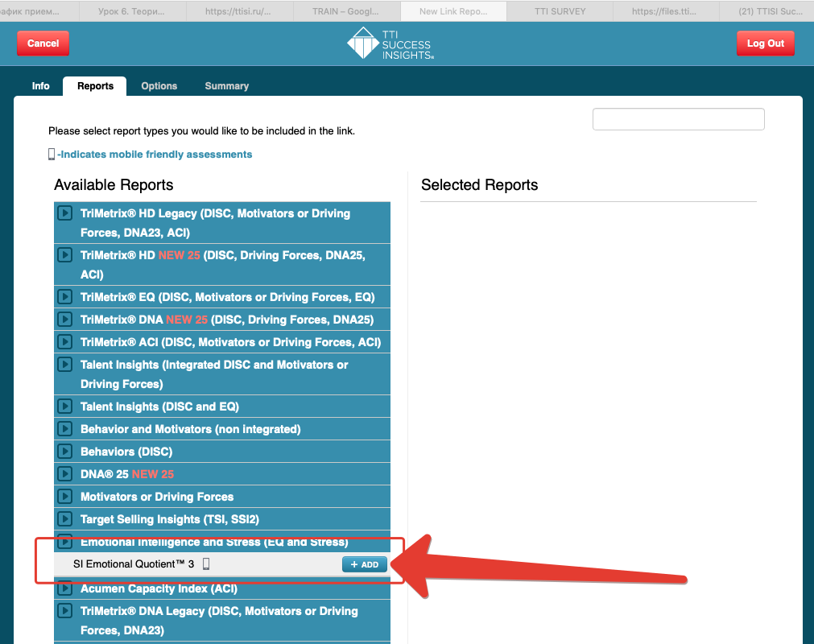814x644 pixels.
Task: Expand TriMetrix HD NEW 25 report group
Action: pos(65,255)
